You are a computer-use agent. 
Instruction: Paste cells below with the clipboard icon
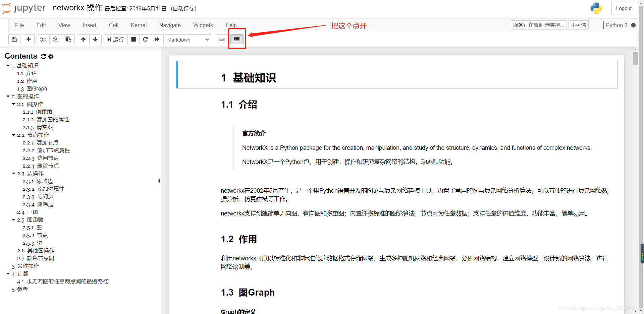[68, 40]
